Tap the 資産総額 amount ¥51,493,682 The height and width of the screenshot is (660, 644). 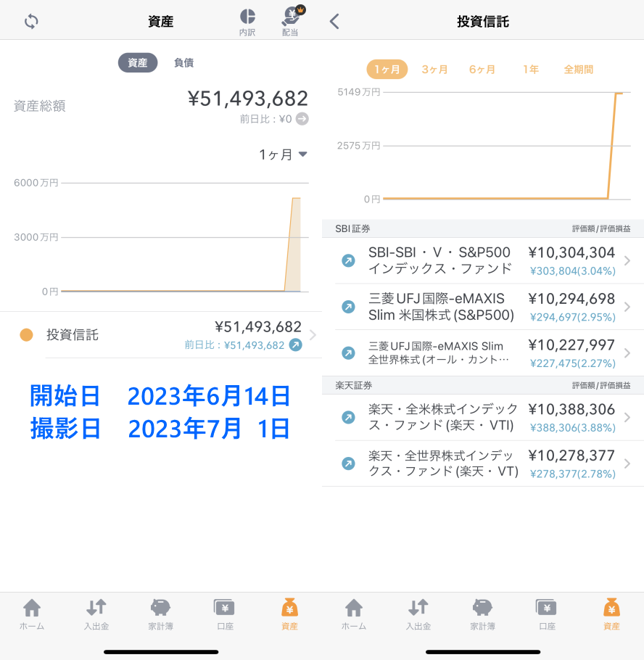point(248,99)
